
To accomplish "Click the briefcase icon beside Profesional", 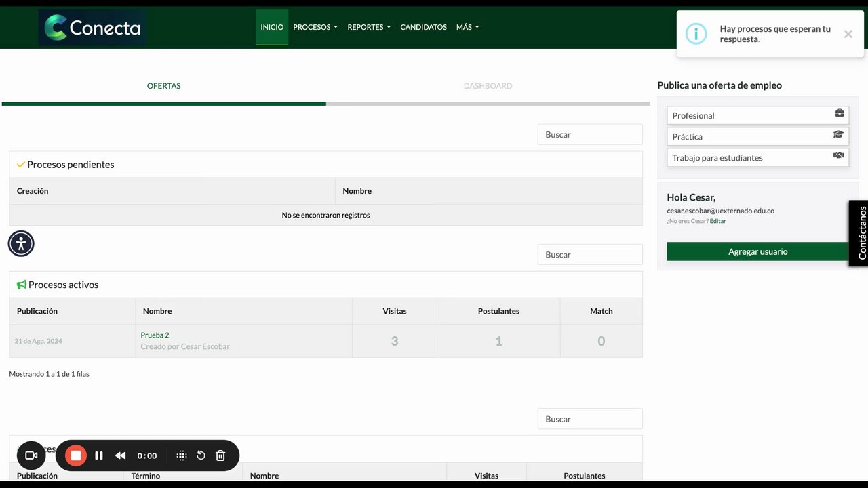I will pos(840,114).
